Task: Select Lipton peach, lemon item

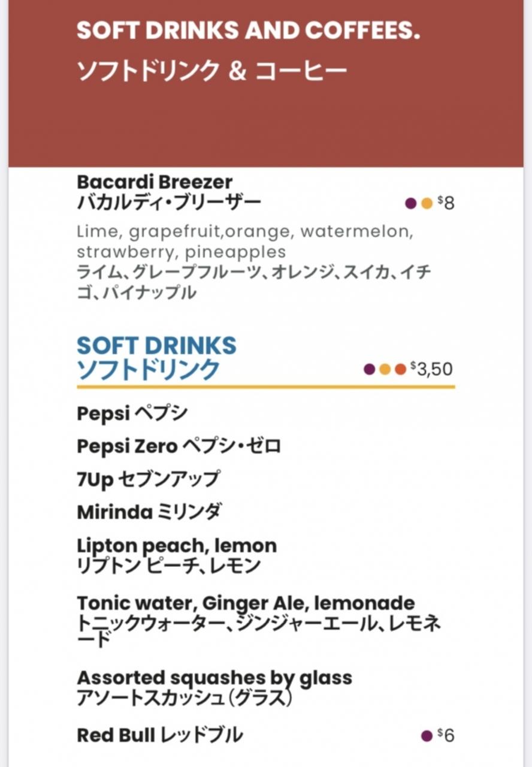Action: point(177,555)
